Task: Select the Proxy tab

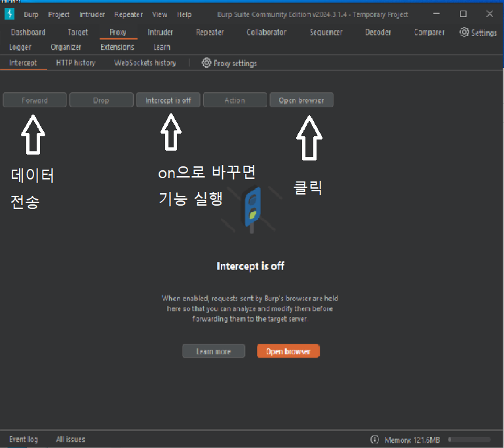Action: [118, 32]
